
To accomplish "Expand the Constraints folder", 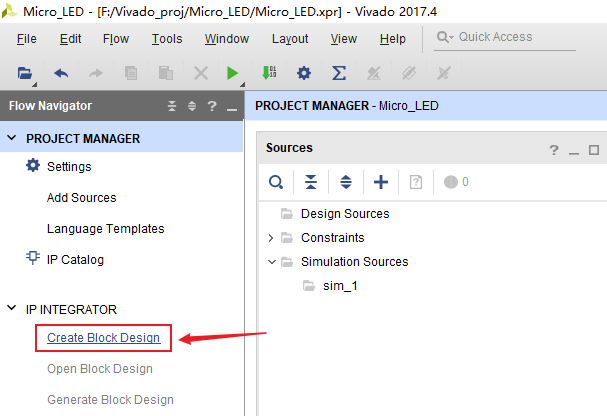I will (271, 238).
